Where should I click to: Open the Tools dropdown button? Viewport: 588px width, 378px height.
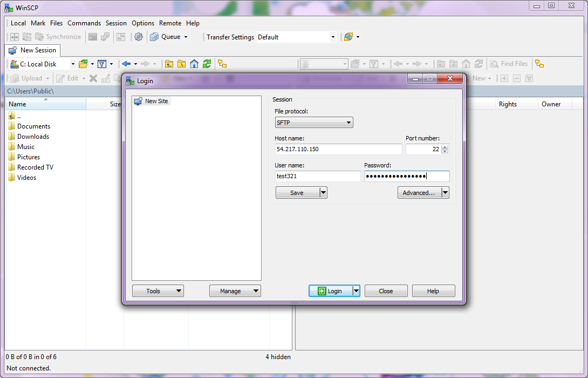coord(158,291)
